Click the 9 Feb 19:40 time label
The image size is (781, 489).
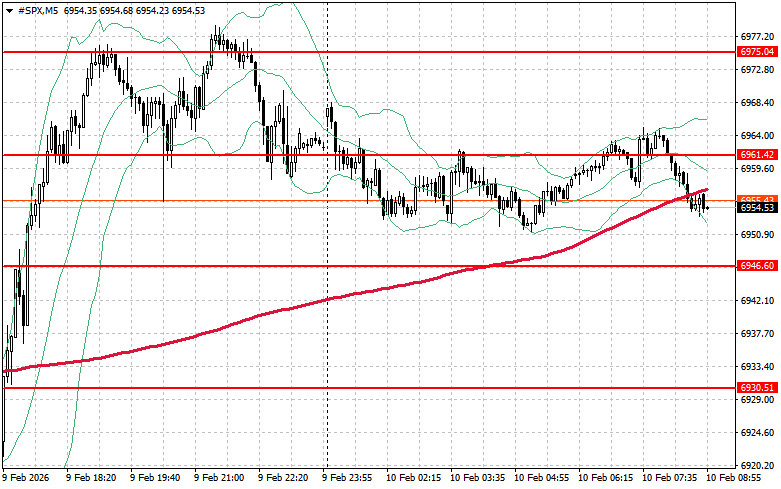[x=158, y=479]
